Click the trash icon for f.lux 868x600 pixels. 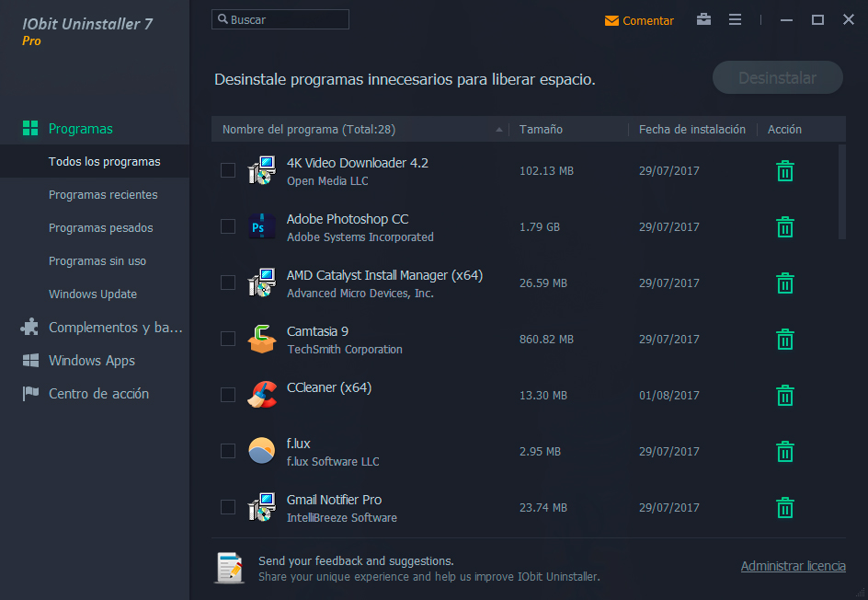(x=785, y=452)
